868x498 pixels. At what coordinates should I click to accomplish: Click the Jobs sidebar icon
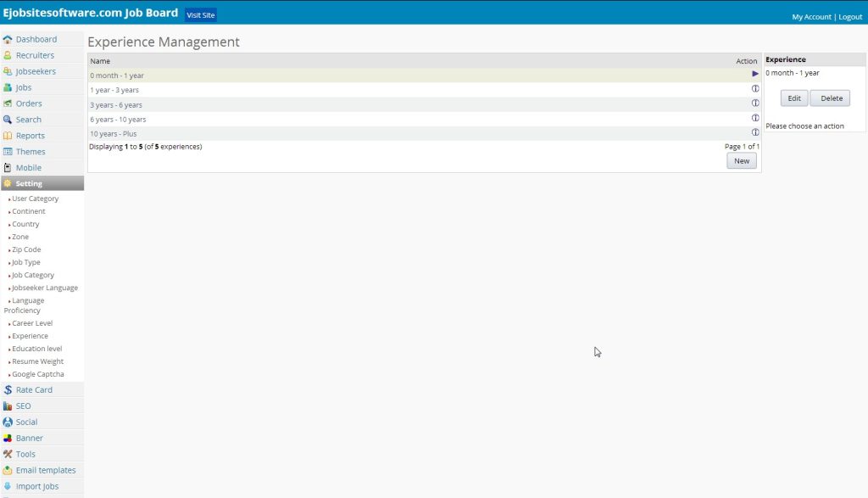click(x=8, y=87)
